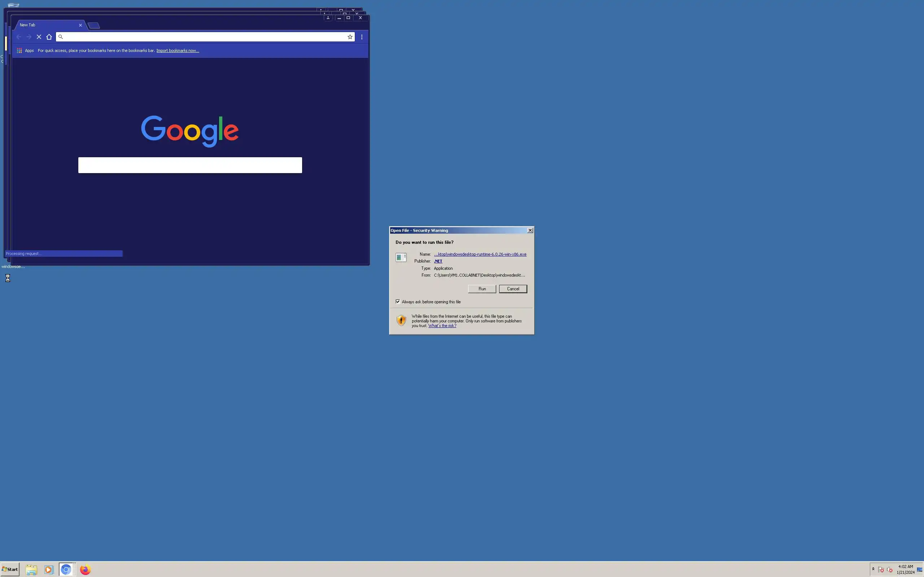Click the Home icon in Chrome toolbar
Screen dimensions: 924x577
pyautogui.click(x=49, y=37)
